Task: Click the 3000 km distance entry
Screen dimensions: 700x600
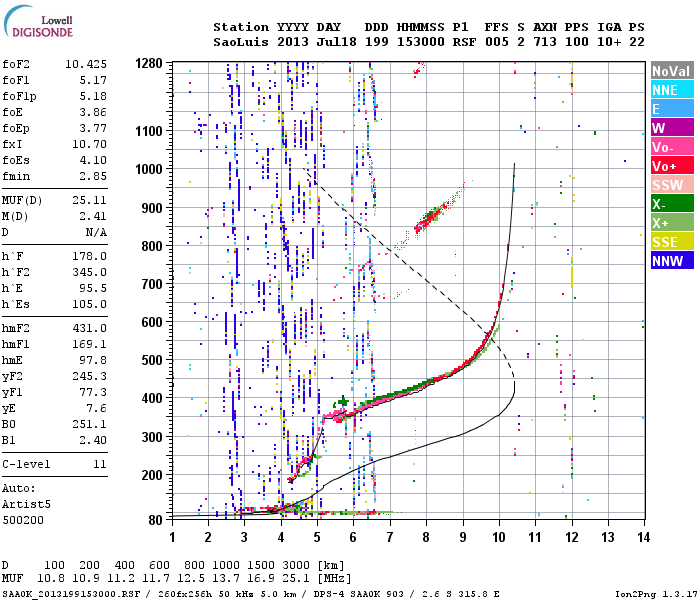Action: (296, 565)
